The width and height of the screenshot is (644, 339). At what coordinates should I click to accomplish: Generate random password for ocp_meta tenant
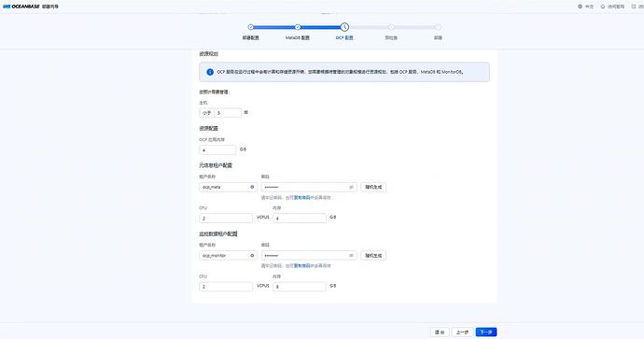click(373, 187)
